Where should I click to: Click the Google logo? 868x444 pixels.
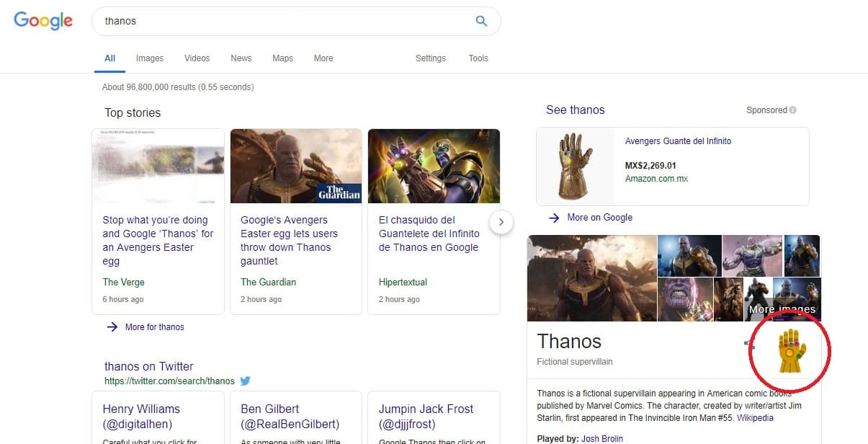(x=43, y=21)
